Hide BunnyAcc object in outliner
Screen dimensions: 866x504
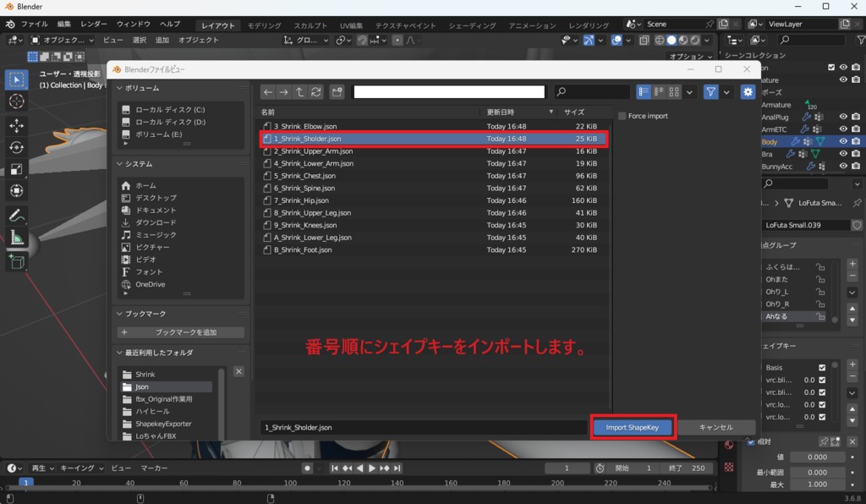[843, 166]
